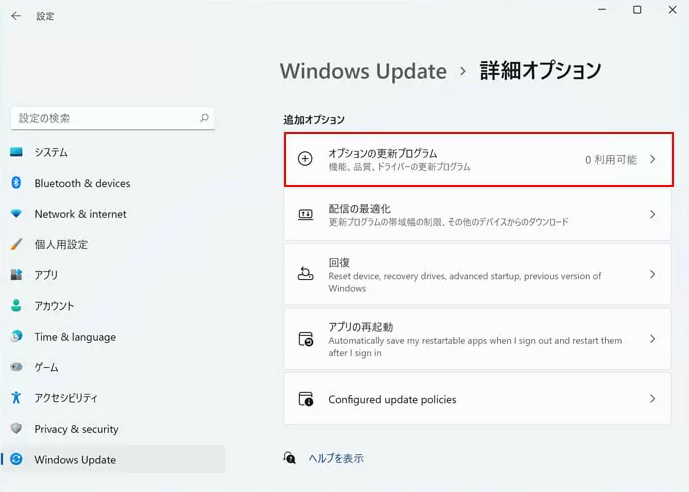
Task: Open アクセシビリティ settings category
Action: pyautogui.click(x=112, y=398)
